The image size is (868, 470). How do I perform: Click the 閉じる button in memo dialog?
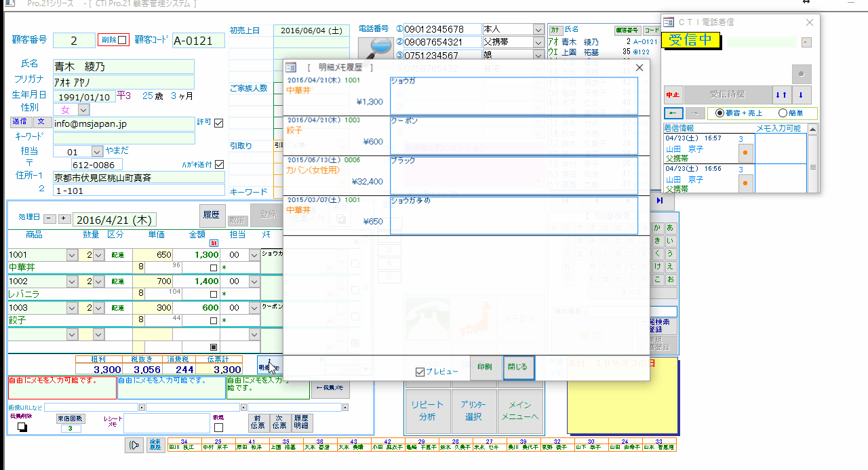(x=519, y=367)
